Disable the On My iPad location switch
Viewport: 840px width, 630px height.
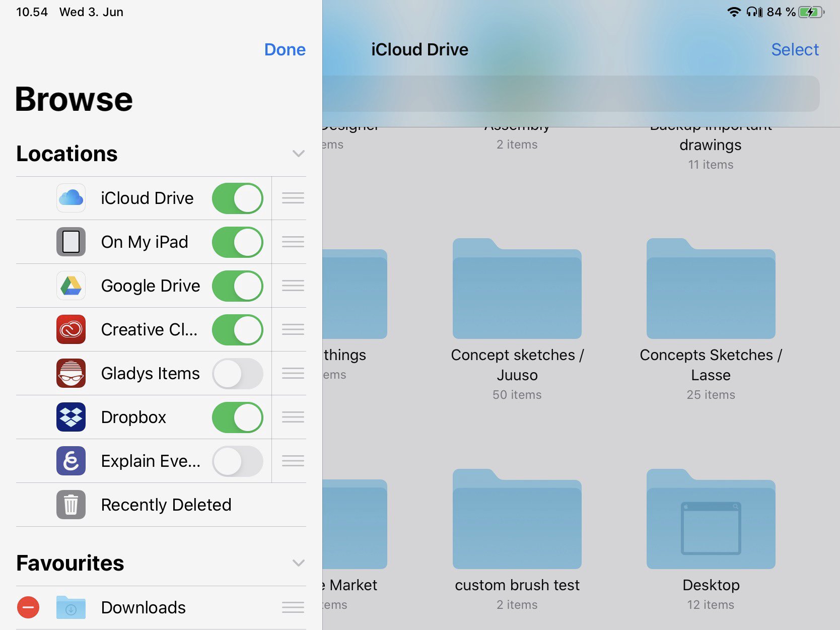238,242
